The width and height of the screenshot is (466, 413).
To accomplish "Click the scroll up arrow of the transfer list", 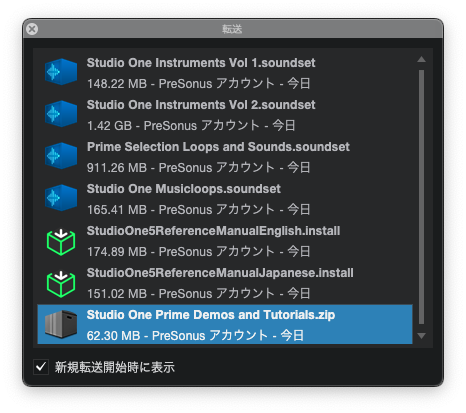I will 421,59.
